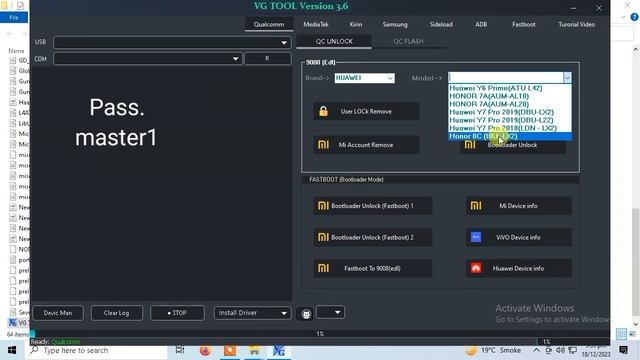Open the Fastboot tab
This screenshot has height=360, width=640.
point(524,24)
